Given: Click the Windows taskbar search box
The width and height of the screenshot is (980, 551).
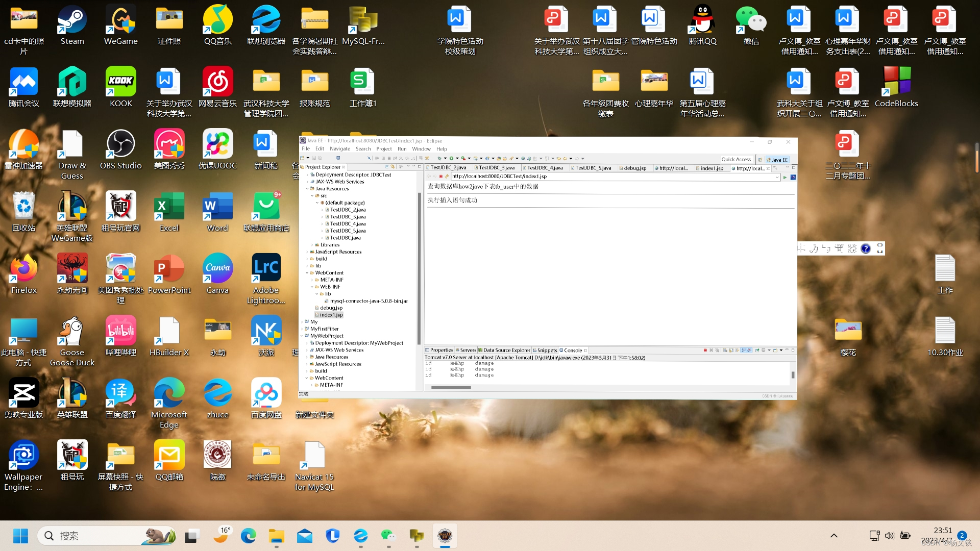Looking at the screenshot, I should pyautogui.click(x=106, y=536).
